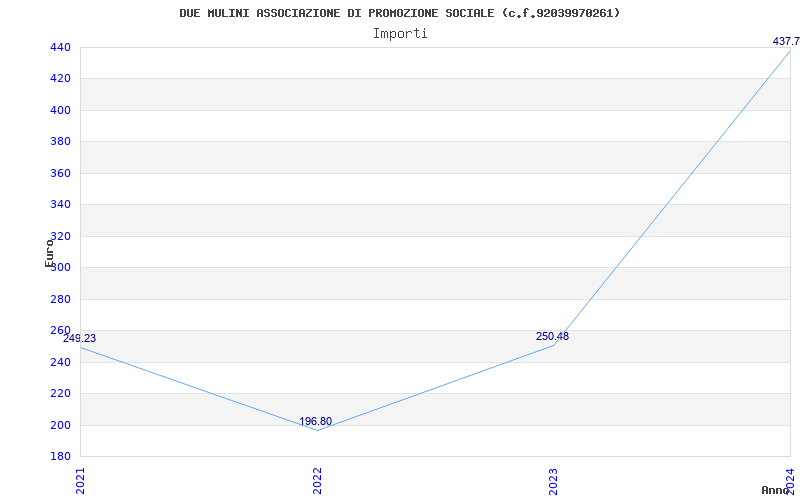Click the Euro y-axis title
Viewport: 800px width, 500px height.
49,253
